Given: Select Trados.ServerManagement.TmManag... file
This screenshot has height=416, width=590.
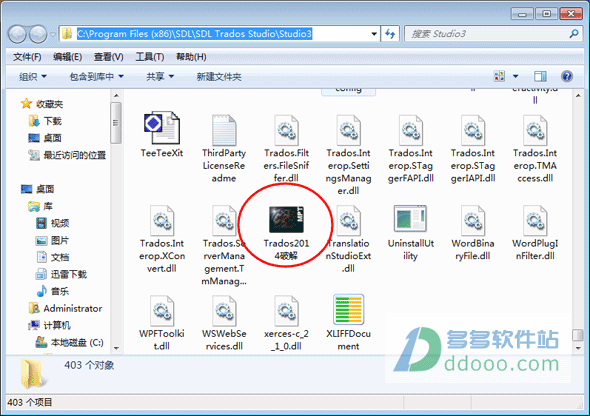Looking at the screenshot, I should pyautogui.click(x=224, y=245).
